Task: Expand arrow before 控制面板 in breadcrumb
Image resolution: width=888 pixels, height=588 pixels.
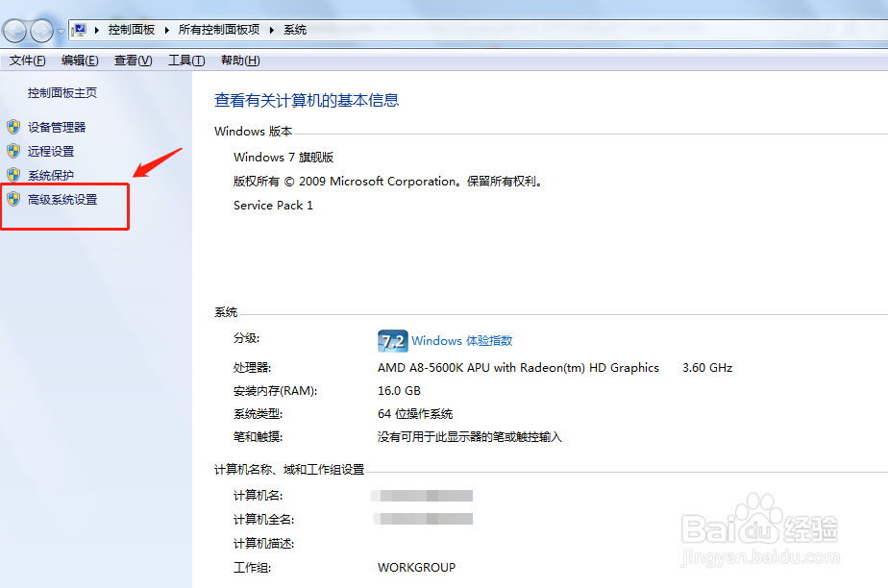Action: [x=97, y=30]
